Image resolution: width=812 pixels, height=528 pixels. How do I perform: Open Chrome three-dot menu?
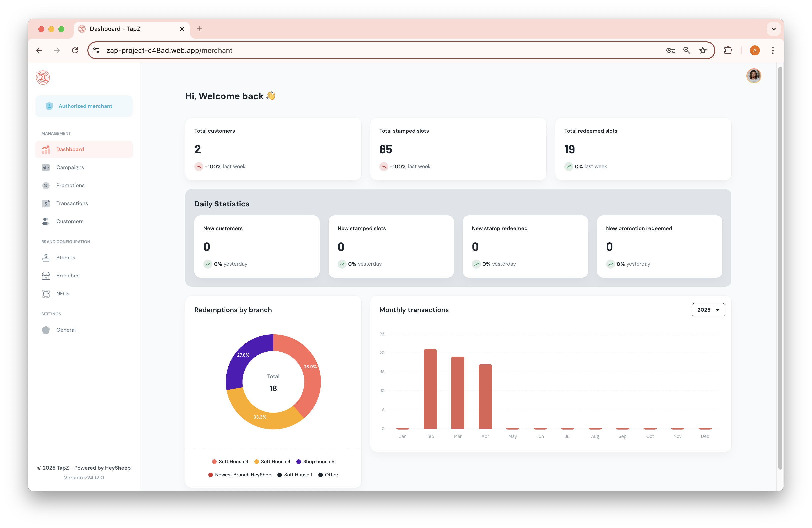[773, 50]
